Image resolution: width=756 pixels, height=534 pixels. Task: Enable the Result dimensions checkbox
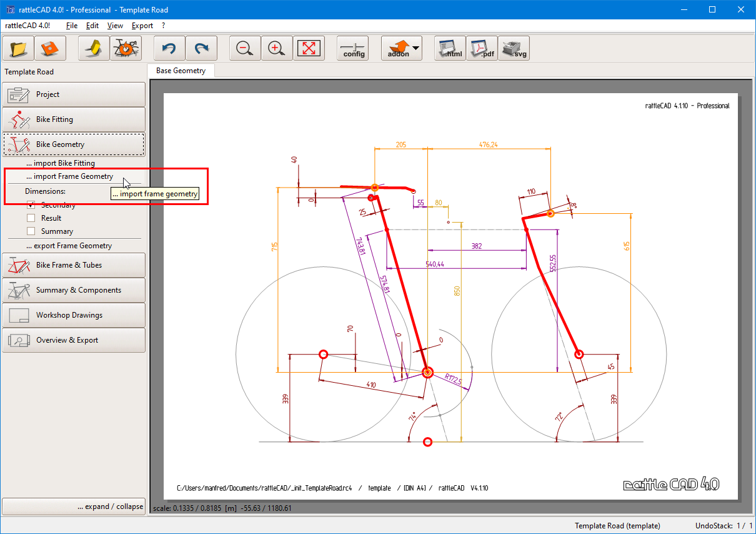(x=31, y=218)
